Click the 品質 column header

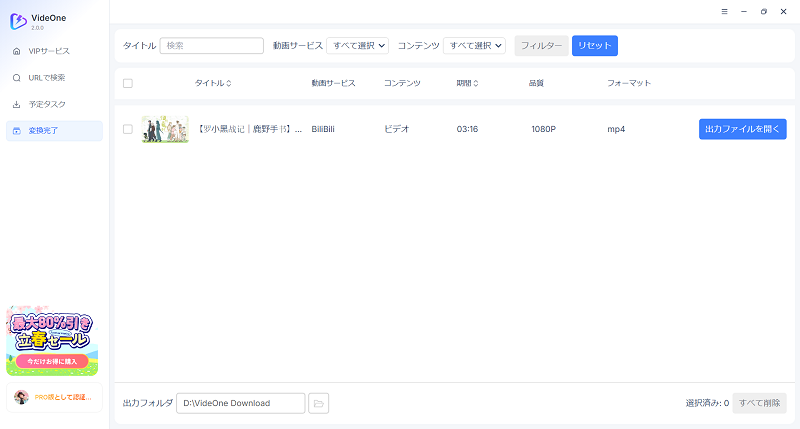[536, 83]
